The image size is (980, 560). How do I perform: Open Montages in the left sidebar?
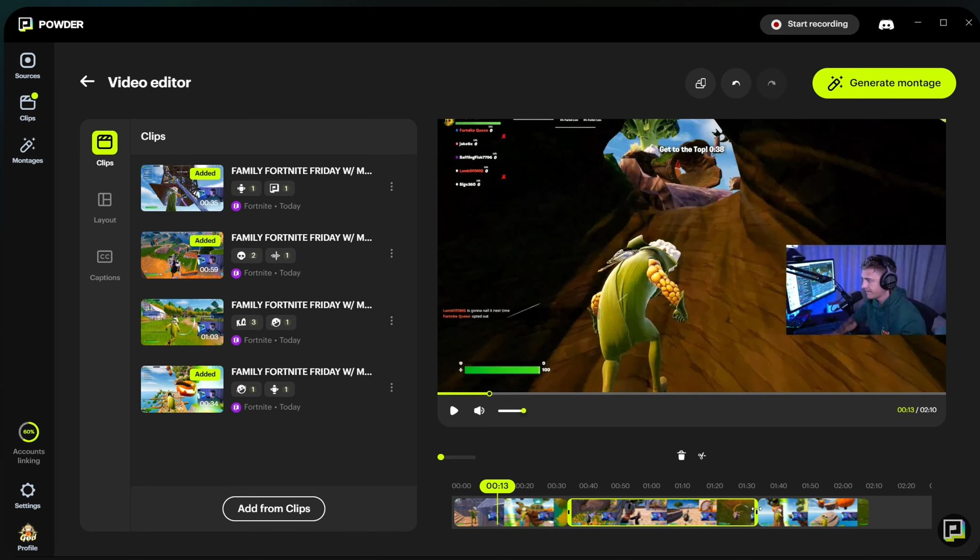click(27, 150)
